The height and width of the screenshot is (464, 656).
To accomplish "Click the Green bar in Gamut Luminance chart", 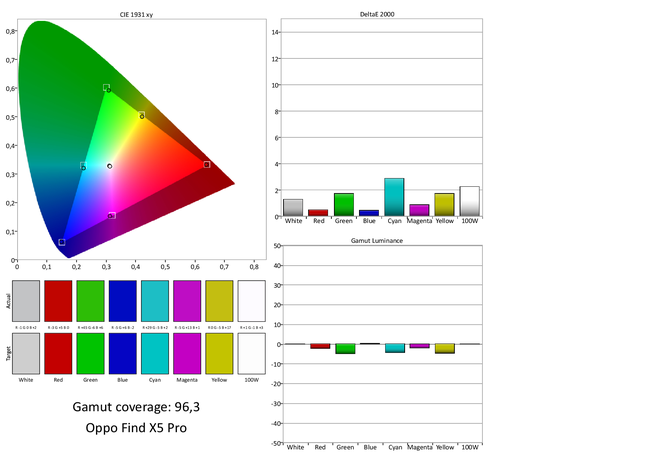I will [345, 349].
